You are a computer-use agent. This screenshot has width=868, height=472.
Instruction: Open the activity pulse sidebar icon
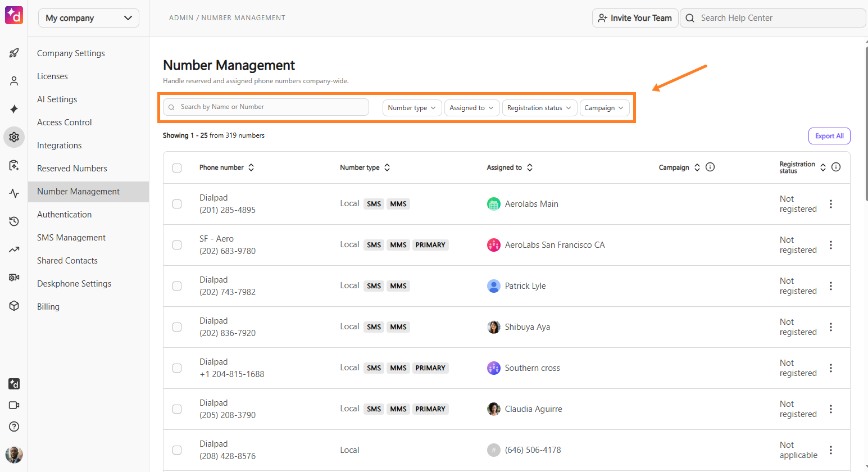tap(14, 193)
